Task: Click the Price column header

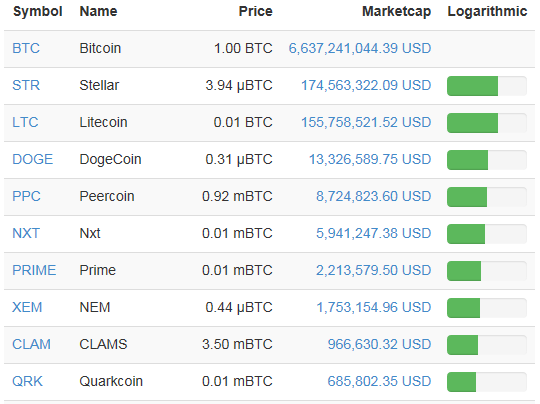Action: 256,11
